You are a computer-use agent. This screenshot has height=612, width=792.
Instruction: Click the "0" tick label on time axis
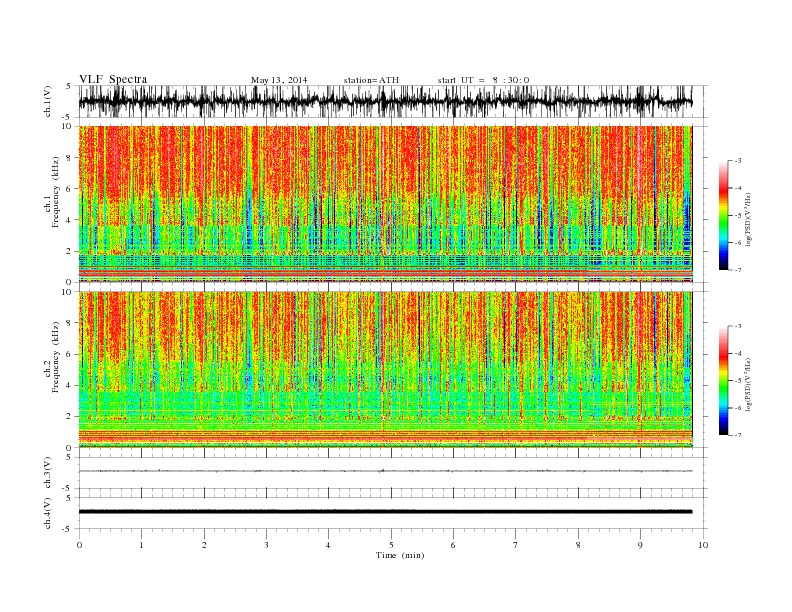(79, 545)
